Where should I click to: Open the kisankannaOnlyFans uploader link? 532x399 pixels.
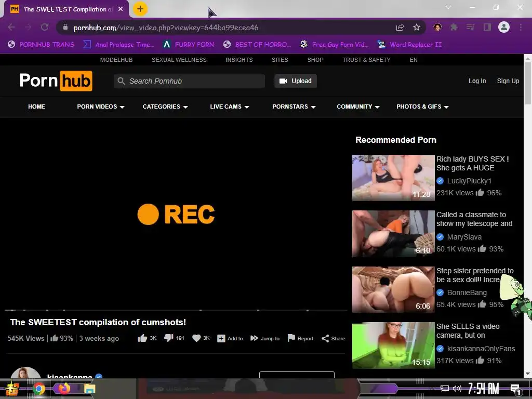click(481, 349)
